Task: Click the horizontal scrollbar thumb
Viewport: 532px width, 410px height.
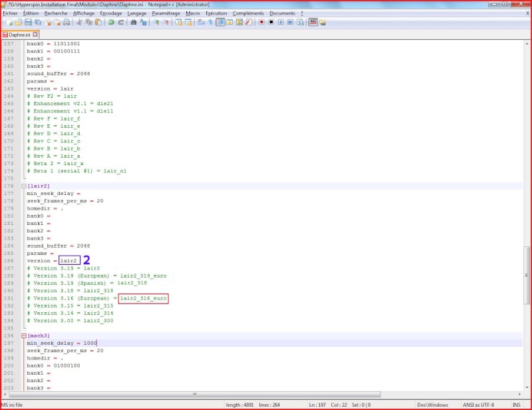Action: [x=195, y=395]
